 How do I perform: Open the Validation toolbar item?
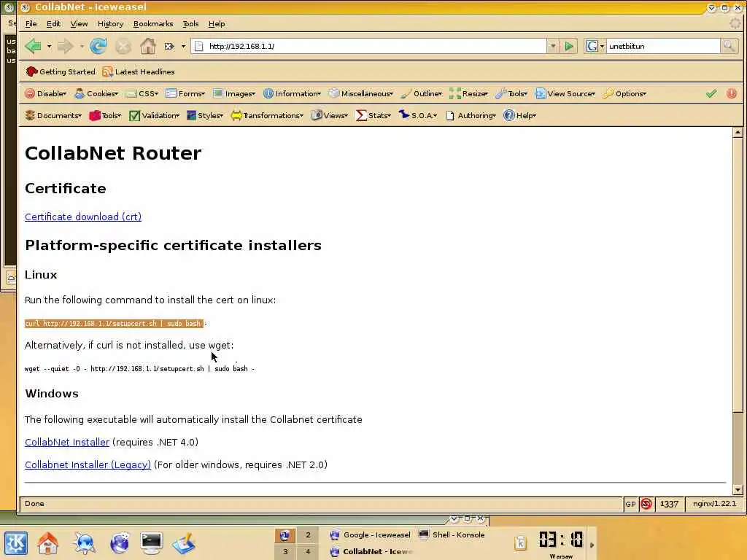click(x=155, y=115)
